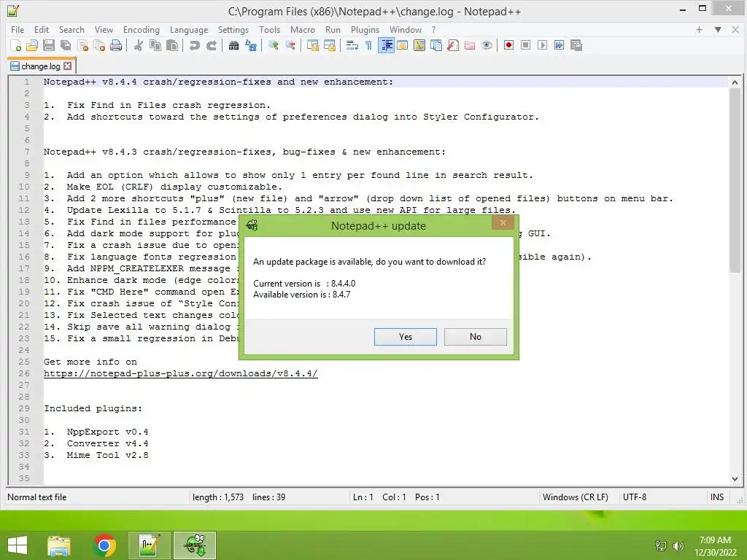Toggle synchronized horizontal scrolling
The image size is (747, 560).
[329, 45]
